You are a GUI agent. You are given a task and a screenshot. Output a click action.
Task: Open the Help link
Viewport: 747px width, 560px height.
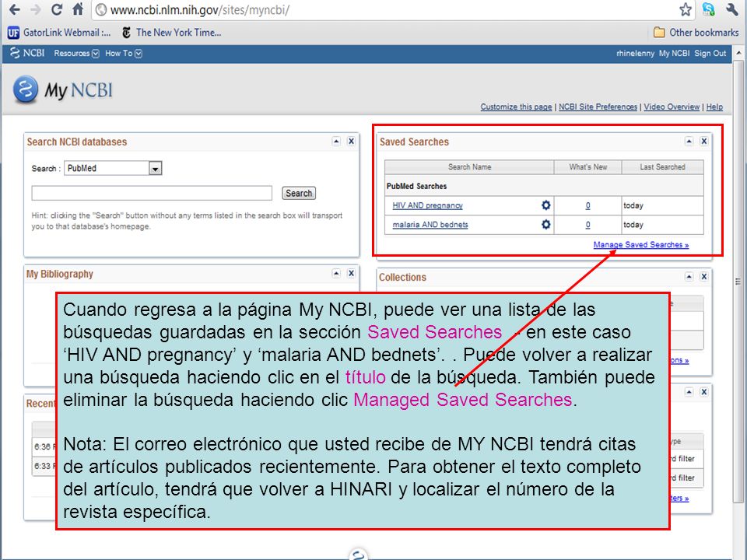[714, 107]
